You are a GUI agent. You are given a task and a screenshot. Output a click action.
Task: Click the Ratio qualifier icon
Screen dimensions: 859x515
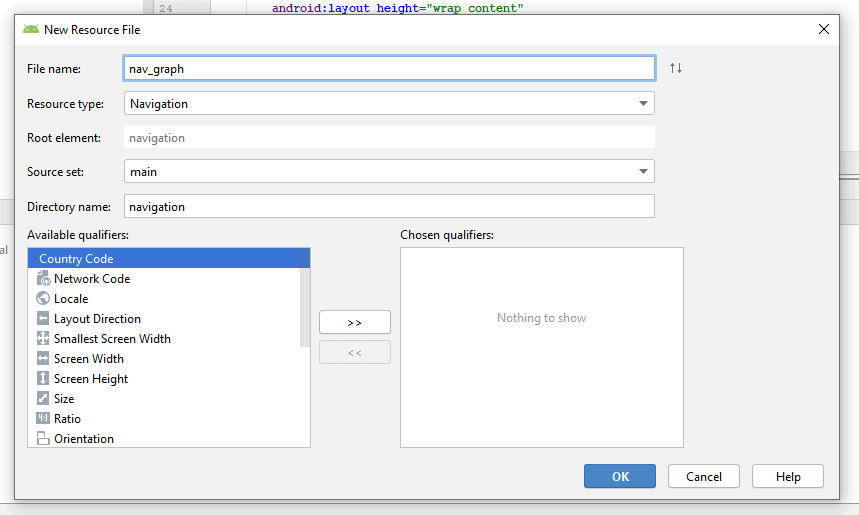(43, 419)
